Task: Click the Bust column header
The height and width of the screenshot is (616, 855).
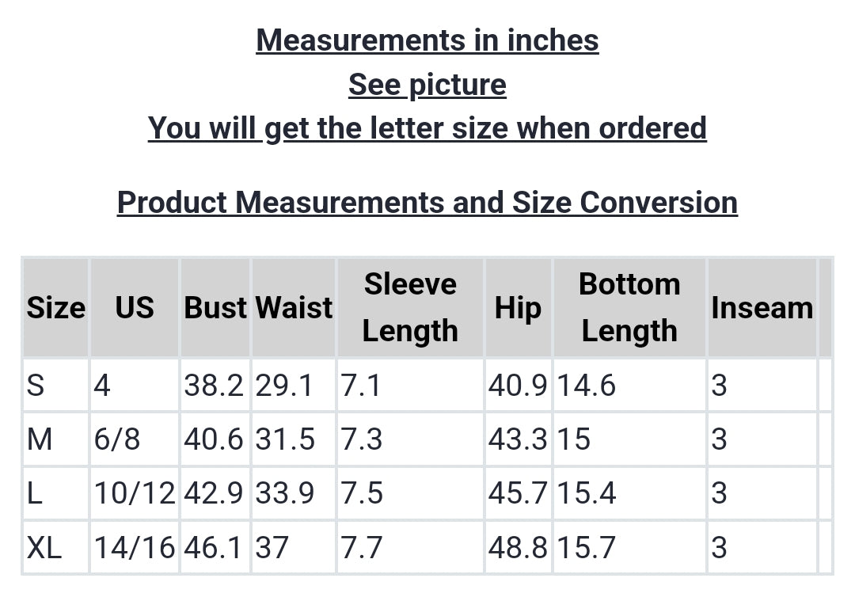Action: 215,307
